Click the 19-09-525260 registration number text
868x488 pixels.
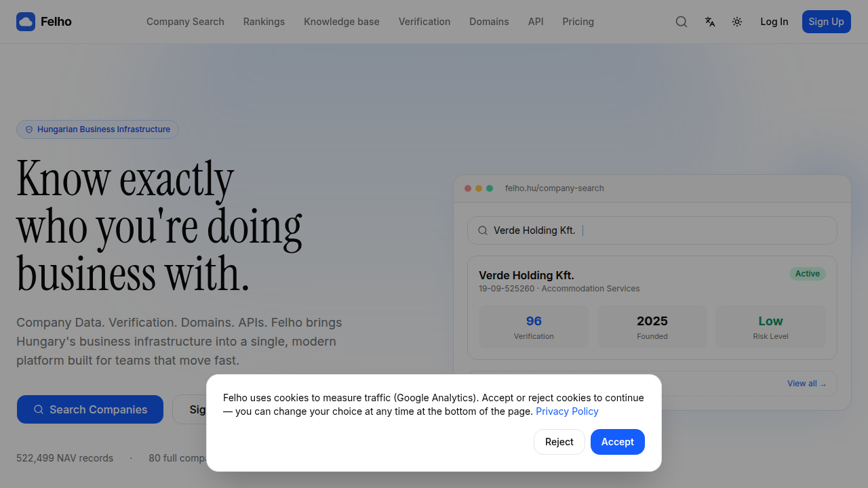coord(507,289)
